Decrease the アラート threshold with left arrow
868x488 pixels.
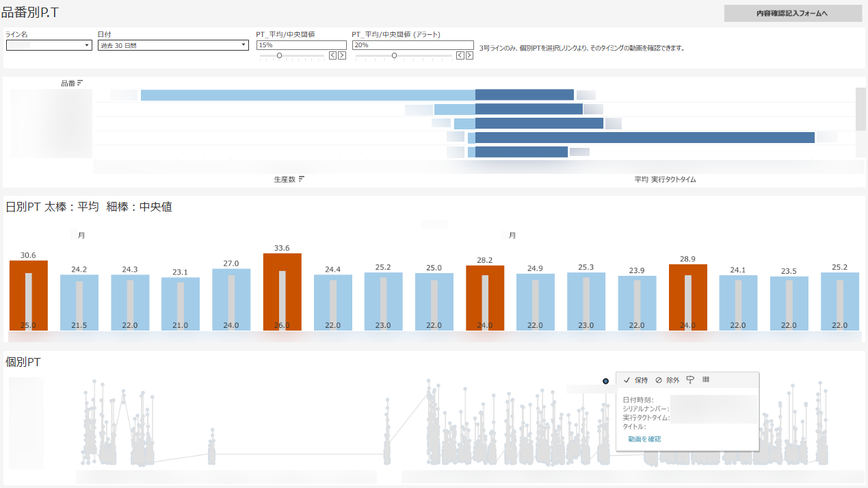pos(461,55)
